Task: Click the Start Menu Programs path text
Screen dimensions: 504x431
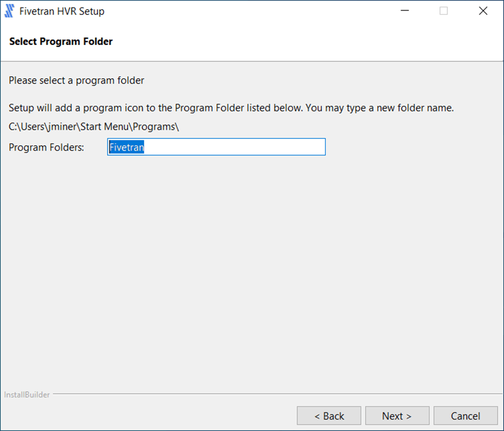Action: tap(93, 127)
